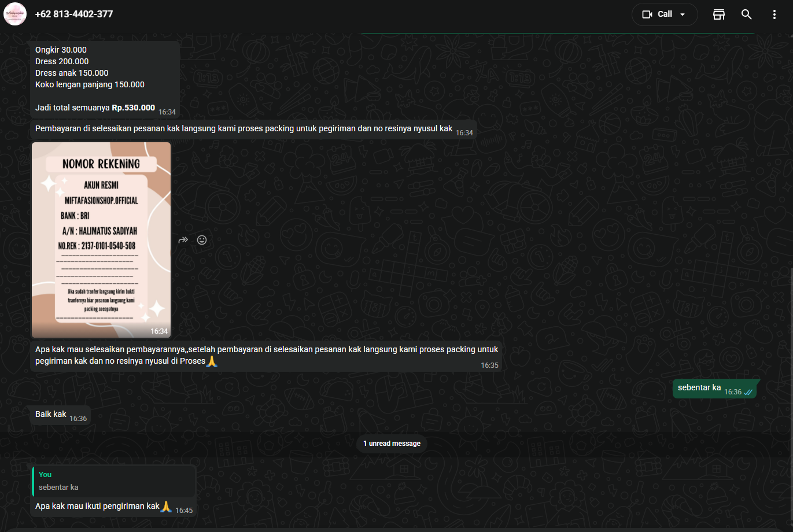React to the image with emoji icon
Viewport: 793px width, 532px height.
coord(202,240)
